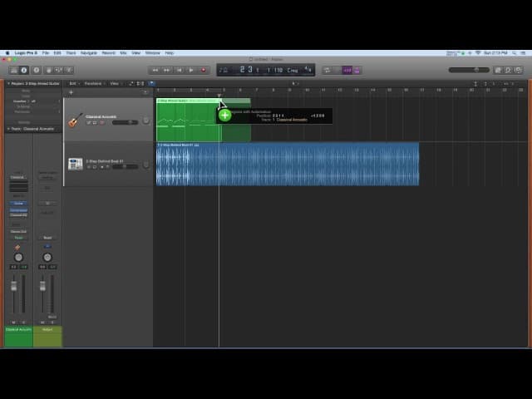Viewport: 532px width, 399px height.
Task: Mute the Classical Acoustic track
Action: (x=89, y=122)
